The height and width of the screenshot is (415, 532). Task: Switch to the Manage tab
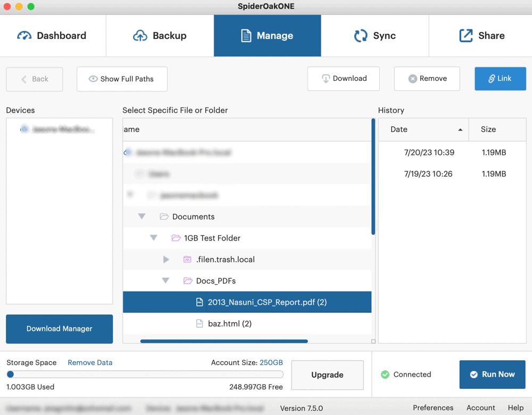coord(268,36)
